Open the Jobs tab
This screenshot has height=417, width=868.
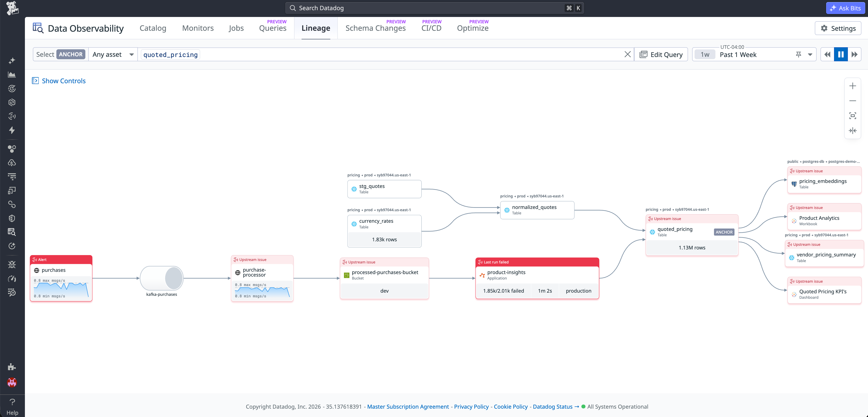click(x=236, y=28)
